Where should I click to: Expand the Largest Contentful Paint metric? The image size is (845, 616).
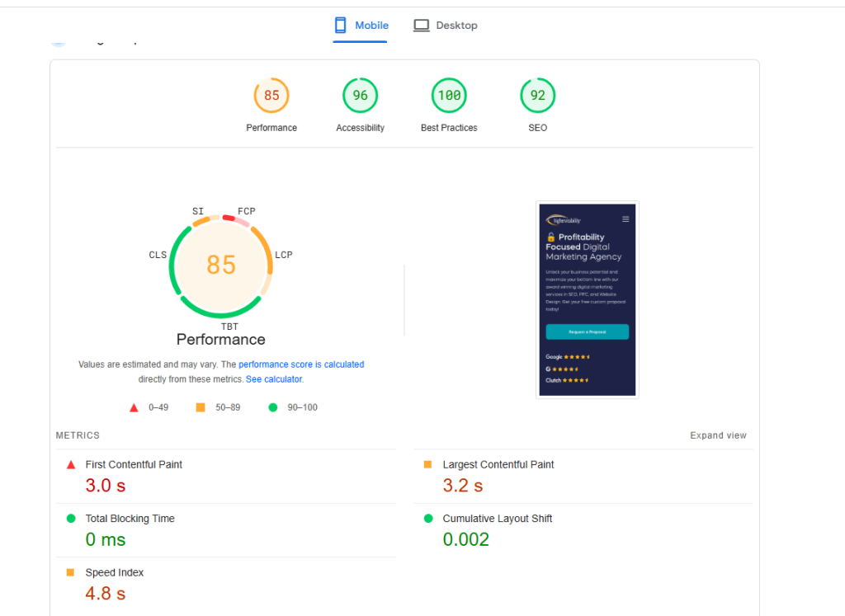498,465
